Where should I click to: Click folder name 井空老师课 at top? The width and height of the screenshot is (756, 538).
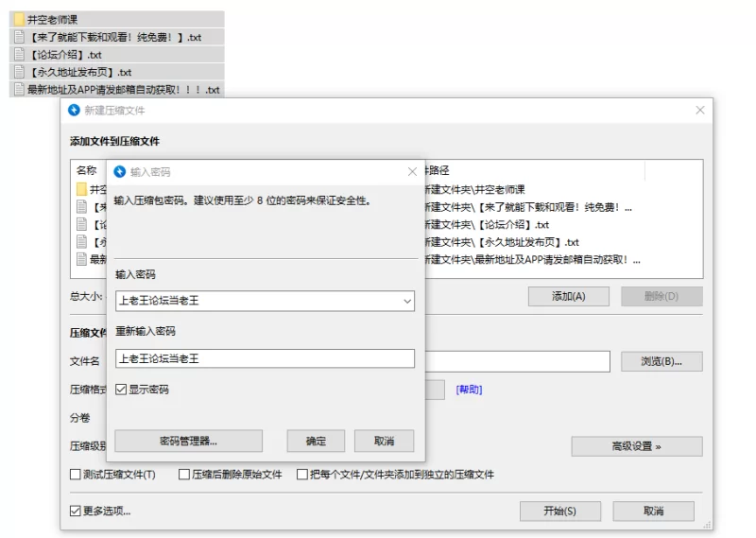point(52,20)
